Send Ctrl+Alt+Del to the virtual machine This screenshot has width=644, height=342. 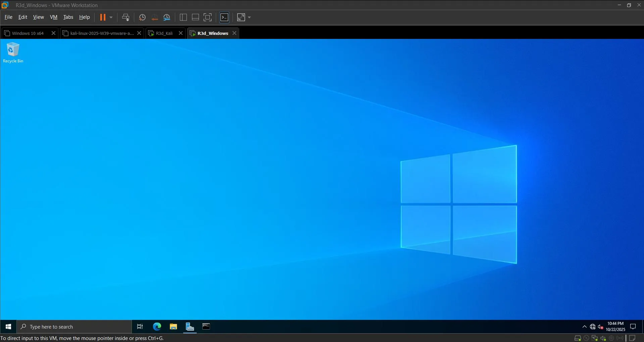[x=126, y=17]
